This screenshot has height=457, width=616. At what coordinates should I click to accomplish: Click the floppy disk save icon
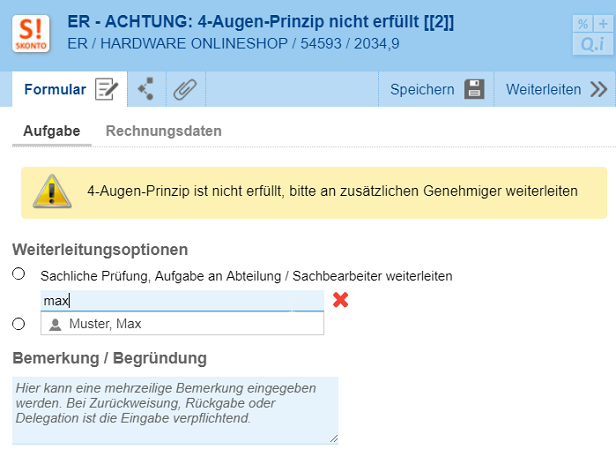coord(475,89)
